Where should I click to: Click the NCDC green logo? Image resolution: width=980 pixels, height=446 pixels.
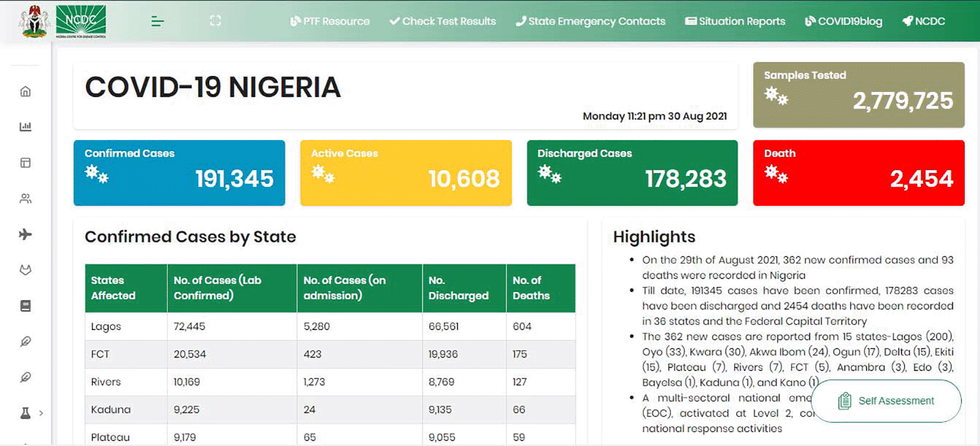[81, 21]
